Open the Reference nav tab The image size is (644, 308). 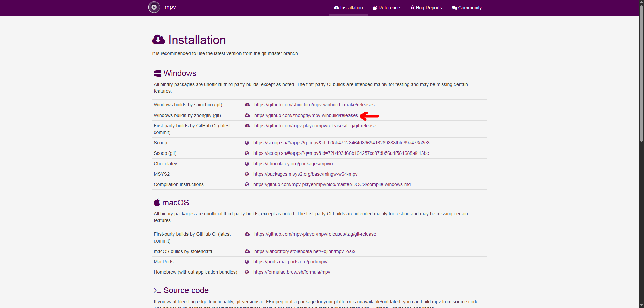tap(386, 8)
